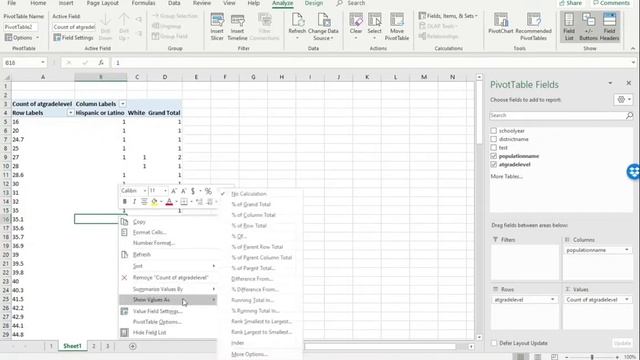Open Row Labels filter dropdown
Screen dimensions: 640x360
pyautogui.click(x=70, y=113)
